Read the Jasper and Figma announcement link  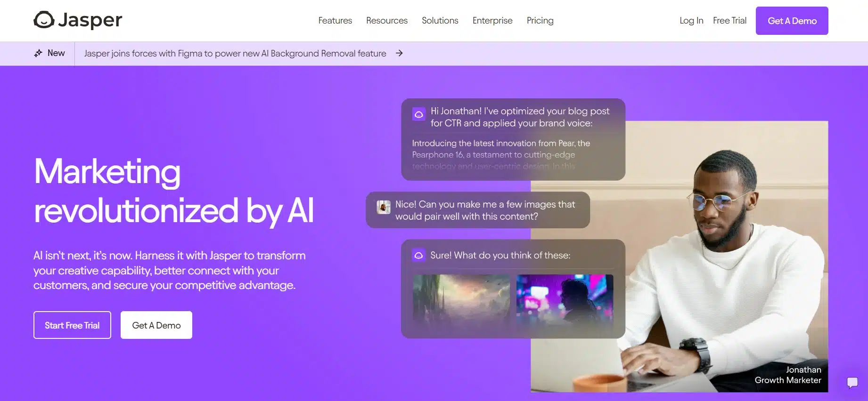click(235, 53)
